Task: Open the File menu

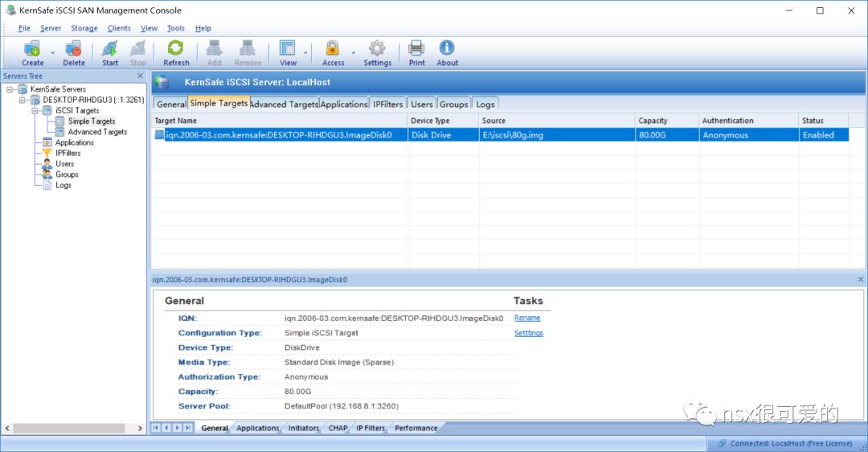Action: coord(24,28)
